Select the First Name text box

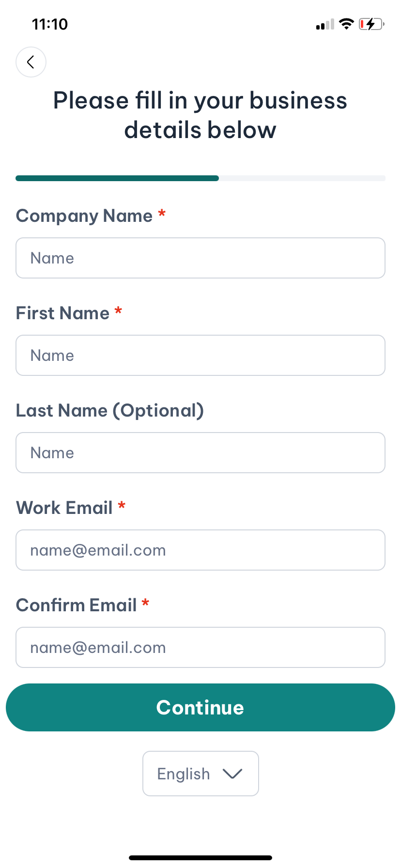pos(200,356)
